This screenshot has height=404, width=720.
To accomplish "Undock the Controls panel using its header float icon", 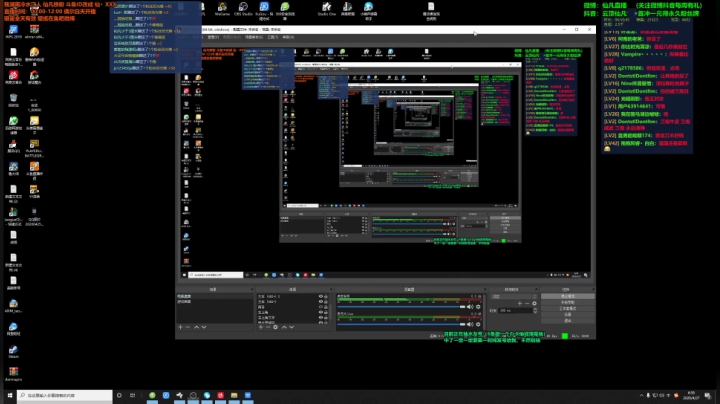I will click(594, 289).
